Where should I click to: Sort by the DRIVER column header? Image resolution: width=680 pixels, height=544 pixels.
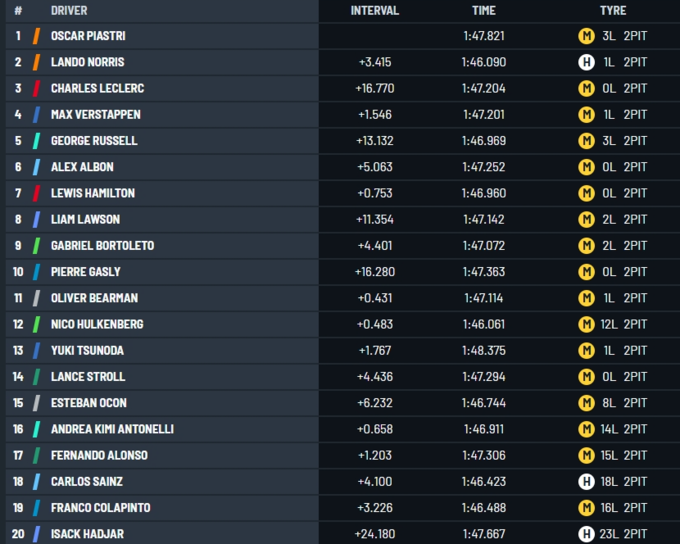[69, 11]
